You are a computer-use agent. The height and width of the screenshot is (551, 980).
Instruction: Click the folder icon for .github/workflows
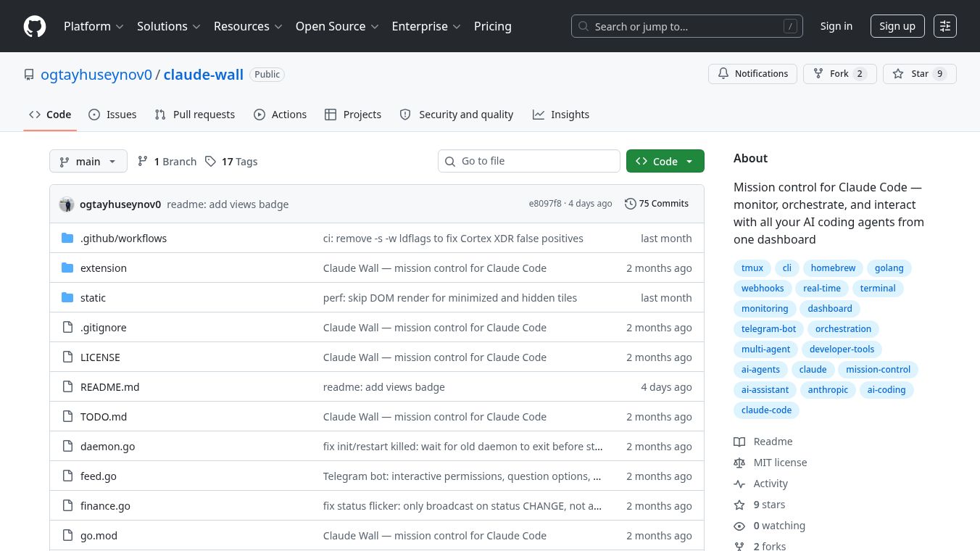67,238
